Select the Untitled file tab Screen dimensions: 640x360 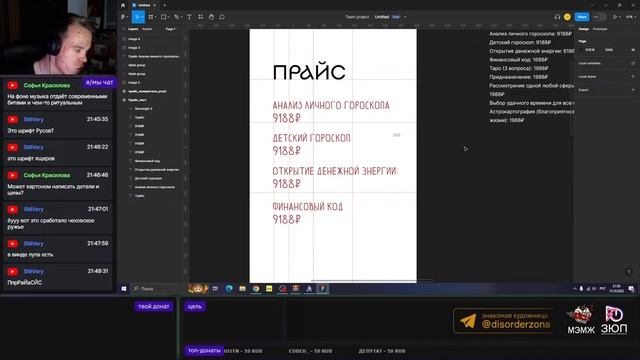pyautogui.click(x=144, y=5)
